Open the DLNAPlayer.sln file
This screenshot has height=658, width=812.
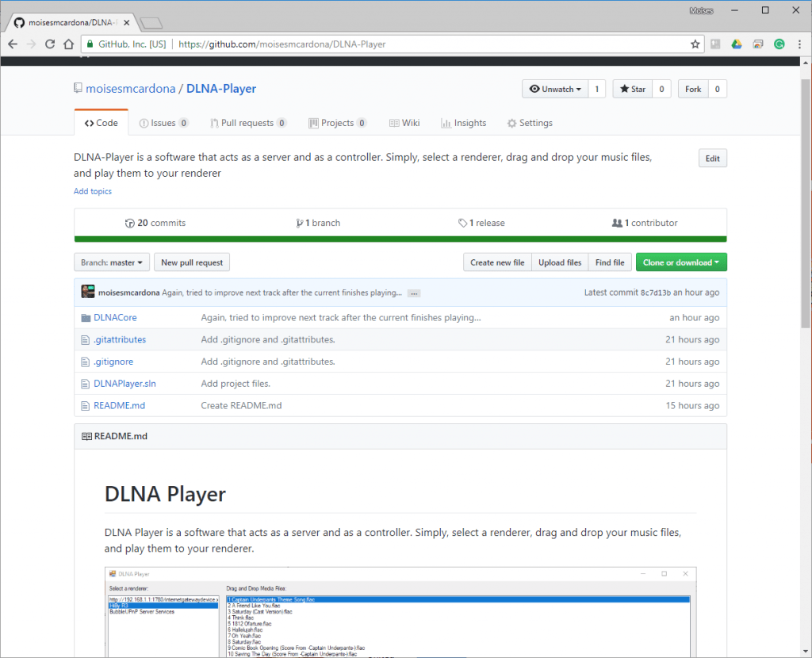point(124,384)
